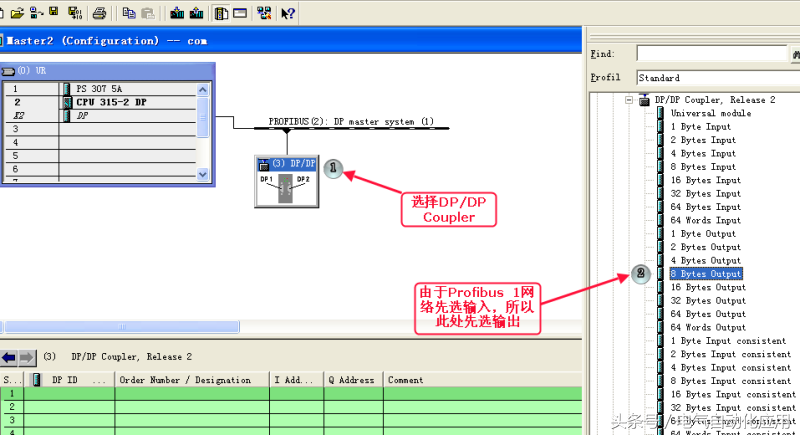This screenshot has height=436, width=801.
Task: Select the Universal module entry
Action: tap(711, 113)
